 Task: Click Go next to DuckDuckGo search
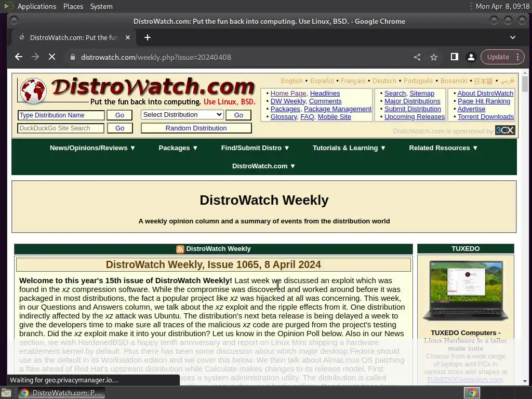[119, 128]
